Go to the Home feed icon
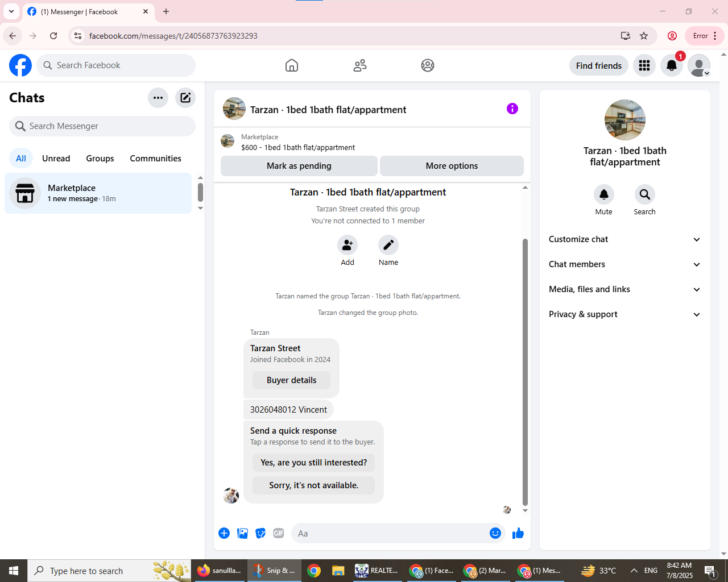 pyautogui.click(x=292, y=65)
